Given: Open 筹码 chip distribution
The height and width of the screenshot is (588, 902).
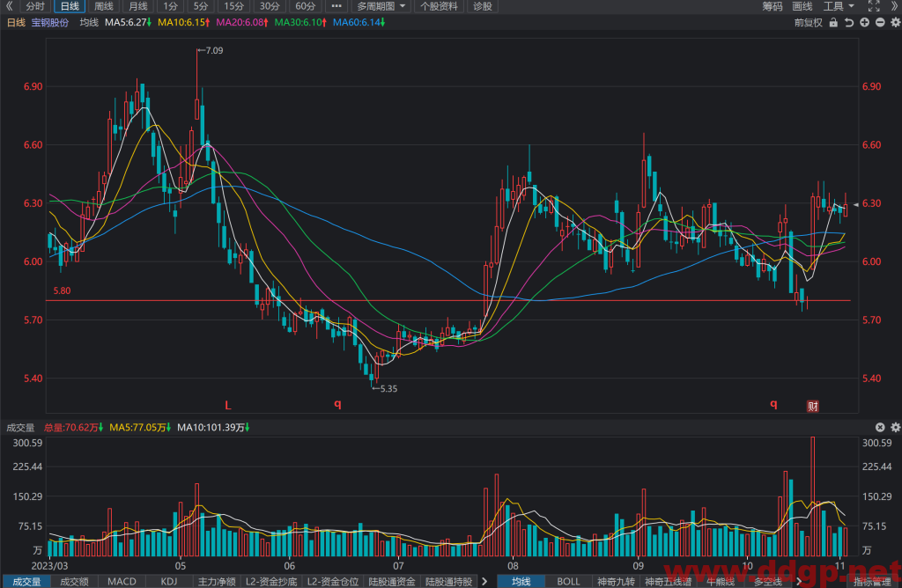Looking at the screenshot, I should pos(773,6).
